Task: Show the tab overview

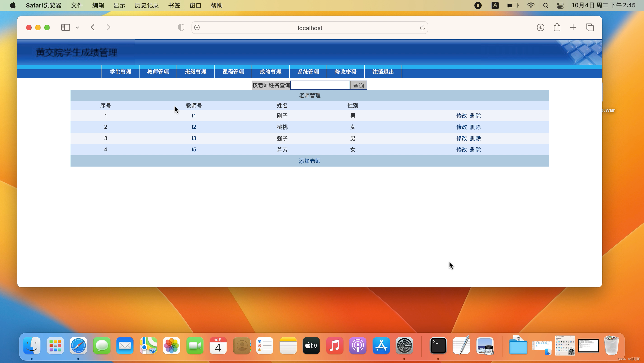Action: point(590,28)
